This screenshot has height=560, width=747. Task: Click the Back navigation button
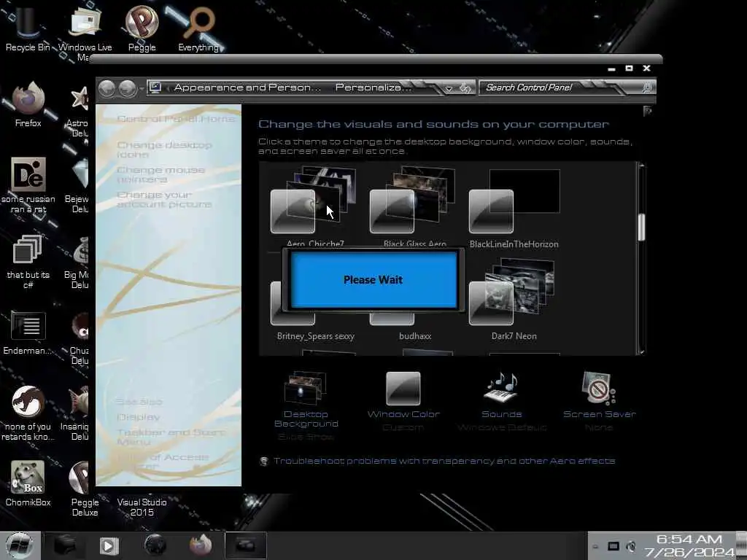107,88
